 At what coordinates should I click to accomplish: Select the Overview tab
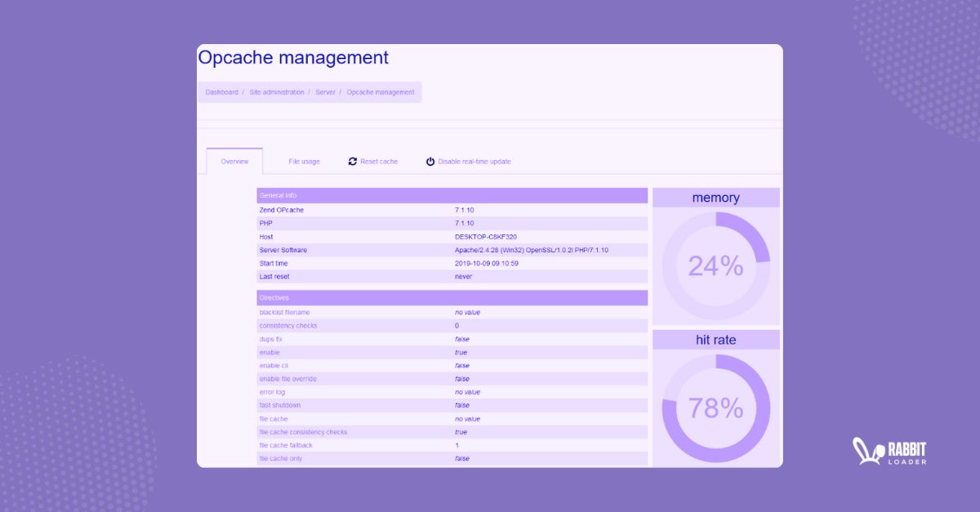coord(234,161)
